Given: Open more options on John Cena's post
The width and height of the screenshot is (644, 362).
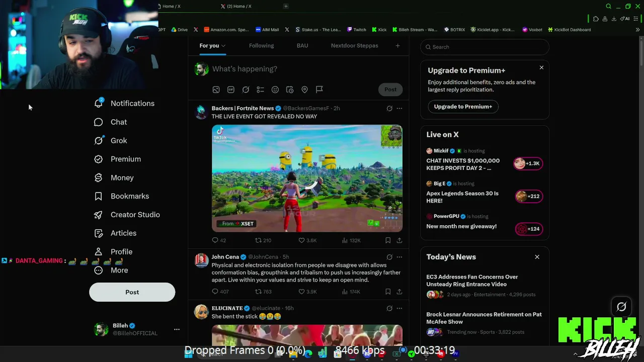Looking at the screenshot, I should tap(399, 257).
